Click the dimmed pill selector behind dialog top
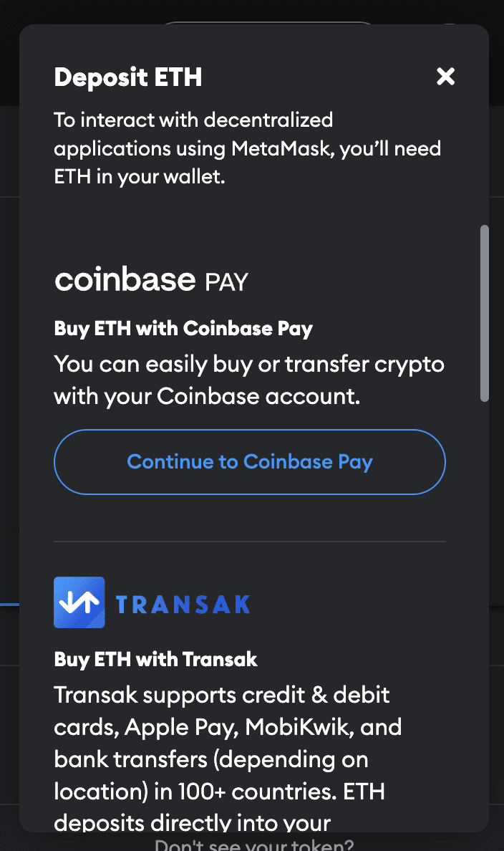Viewport: 504px width, 851px height. [x=267, y=24]
